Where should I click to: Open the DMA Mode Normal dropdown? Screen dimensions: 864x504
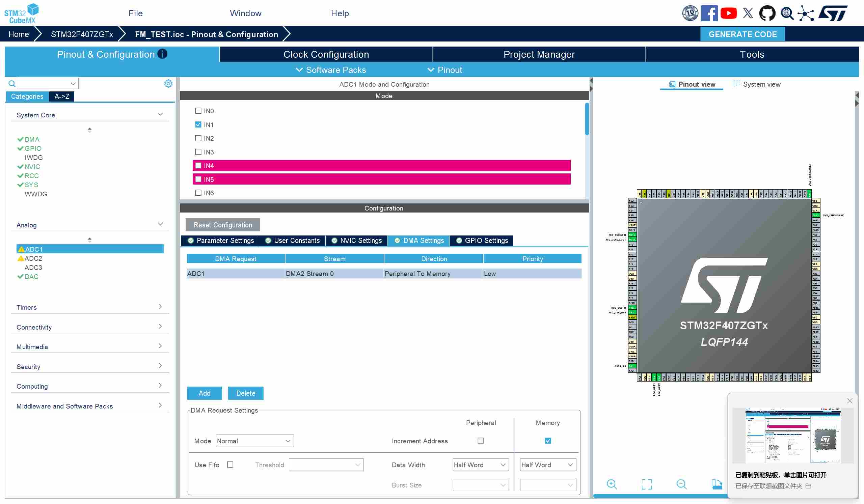[x=254, y=441]
